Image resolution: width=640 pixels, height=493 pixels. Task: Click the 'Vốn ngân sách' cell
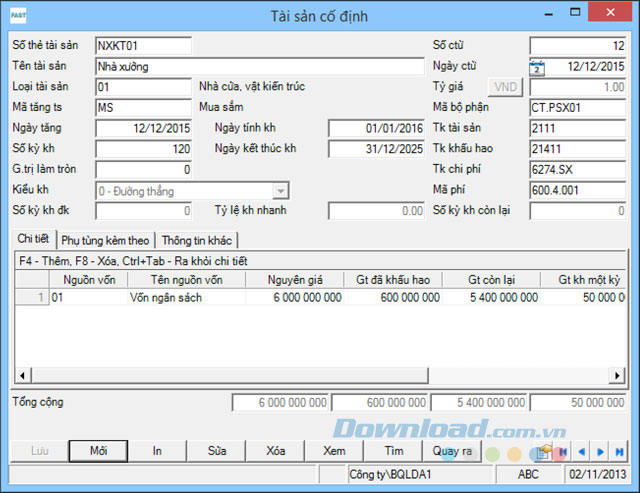click(x=187, y=297)
